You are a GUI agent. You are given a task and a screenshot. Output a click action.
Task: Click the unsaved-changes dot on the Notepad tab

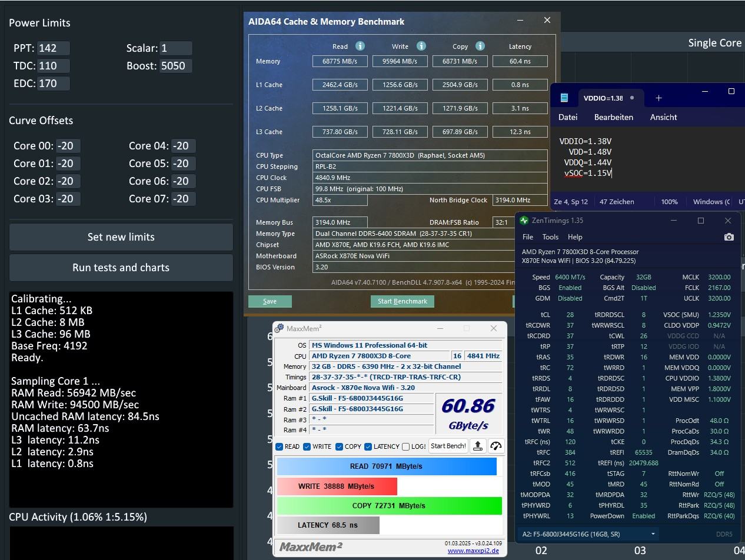632,98
